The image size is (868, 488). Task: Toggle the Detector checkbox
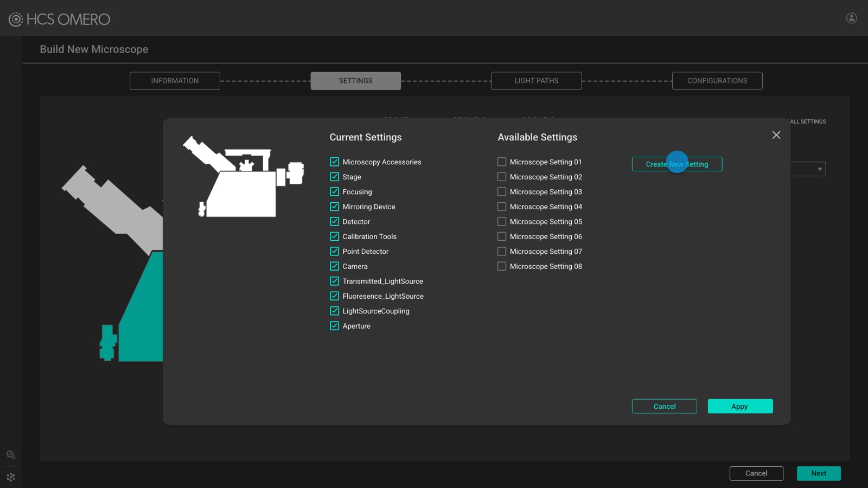pyautogui.click(x=334, y=222)
